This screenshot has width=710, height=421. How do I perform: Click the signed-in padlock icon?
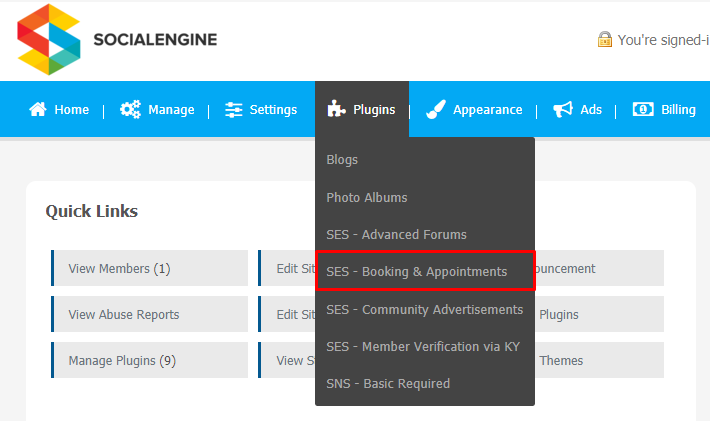tap(604, 39)
